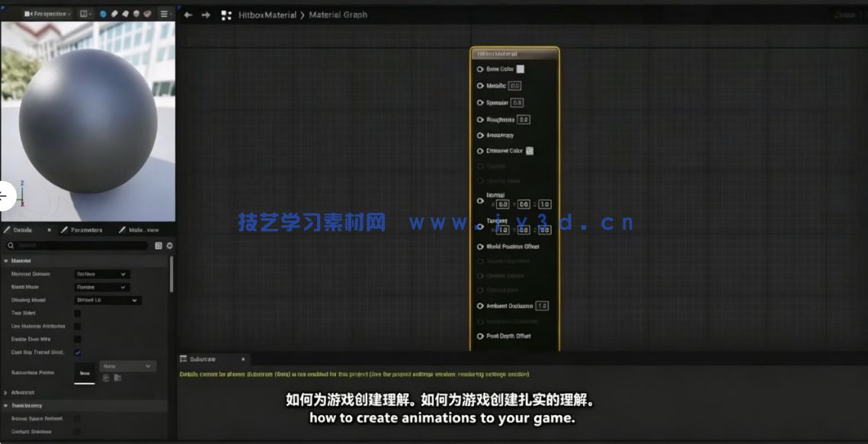Click the graph navigation icon beside HitboxMaterial
This screenshot has width=868, height=444.
coord(226,14)
